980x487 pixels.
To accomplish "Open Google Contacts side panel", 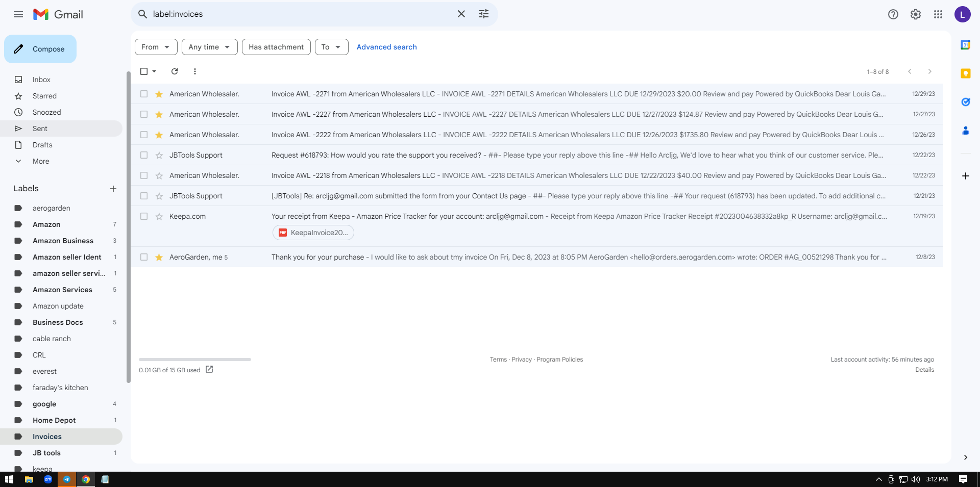I will pos(966,131).
